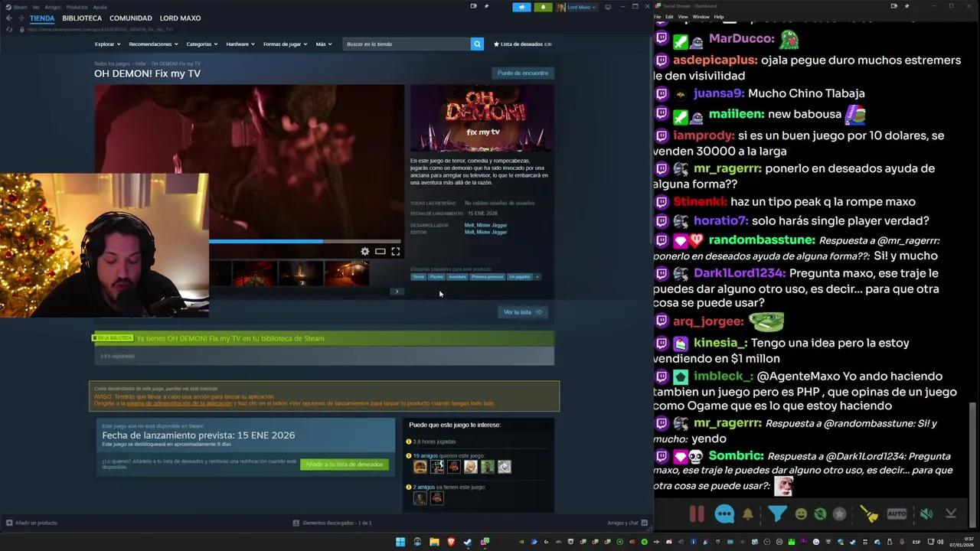
Task: Open Amigos y chat in Steam footer
Action: coord(627,523)
